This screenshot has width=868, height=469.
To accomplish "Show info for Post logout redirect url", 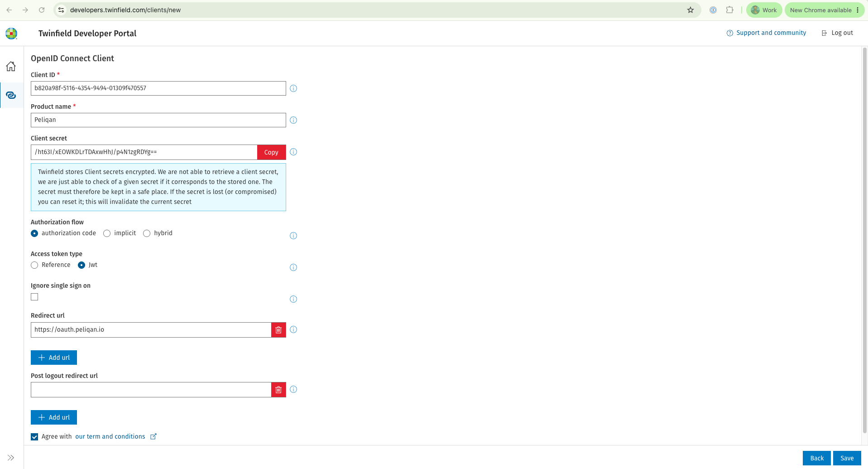I will click(293, 389).
